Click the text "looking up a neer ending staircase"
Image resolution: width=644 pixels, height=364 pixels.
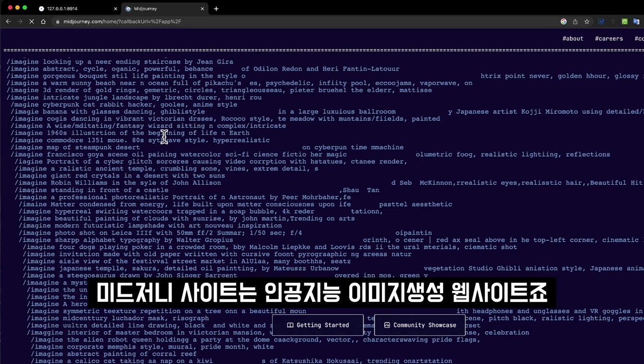click(x=112, y=62)
